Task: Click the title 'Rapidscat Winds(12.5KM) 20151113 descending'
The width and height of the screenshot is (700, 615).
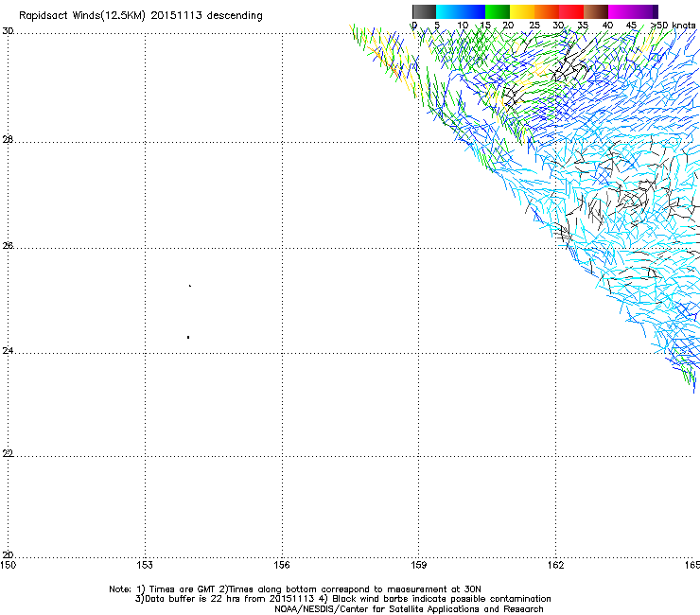Action: click(x=141, y=16)
